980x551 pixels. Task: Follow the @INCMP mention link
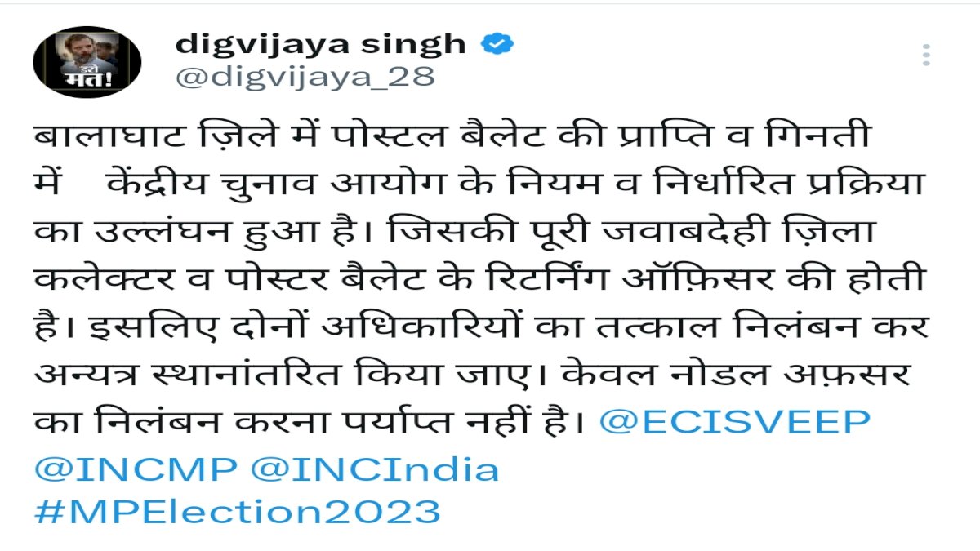pyautogui.click(x=136, y=468)
